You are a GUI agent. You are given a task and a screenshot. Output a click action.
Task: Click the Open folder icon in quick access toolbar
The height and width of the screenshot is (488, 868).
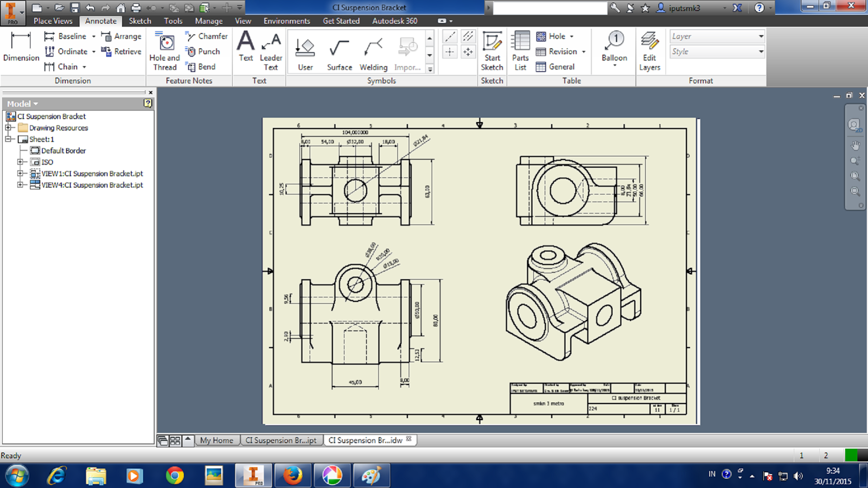[x=59, y=8]
